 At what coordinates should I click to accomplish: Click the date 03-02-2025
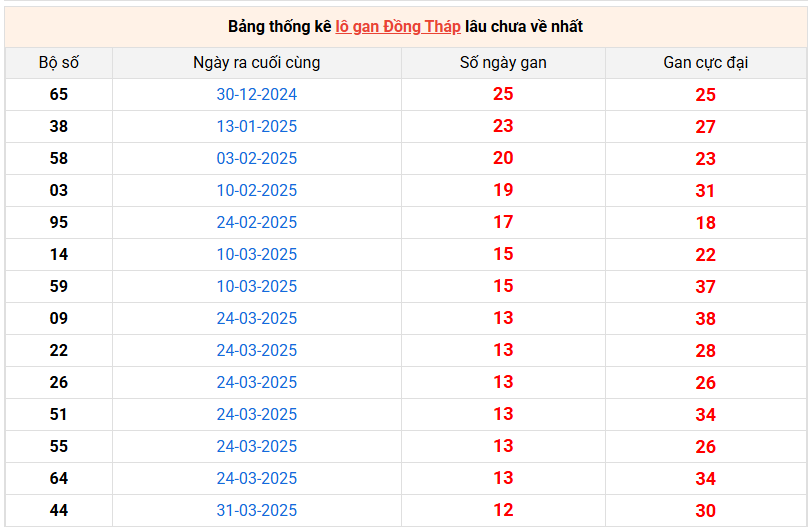click(257, 159)
